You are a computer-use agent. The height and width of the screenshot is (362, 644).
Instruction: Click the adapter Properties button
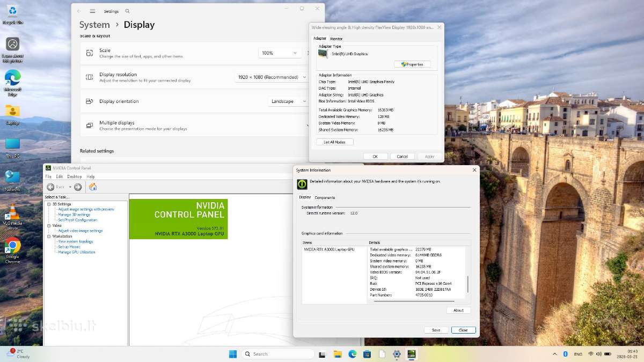pyautogui.click(x=412, y=64)
